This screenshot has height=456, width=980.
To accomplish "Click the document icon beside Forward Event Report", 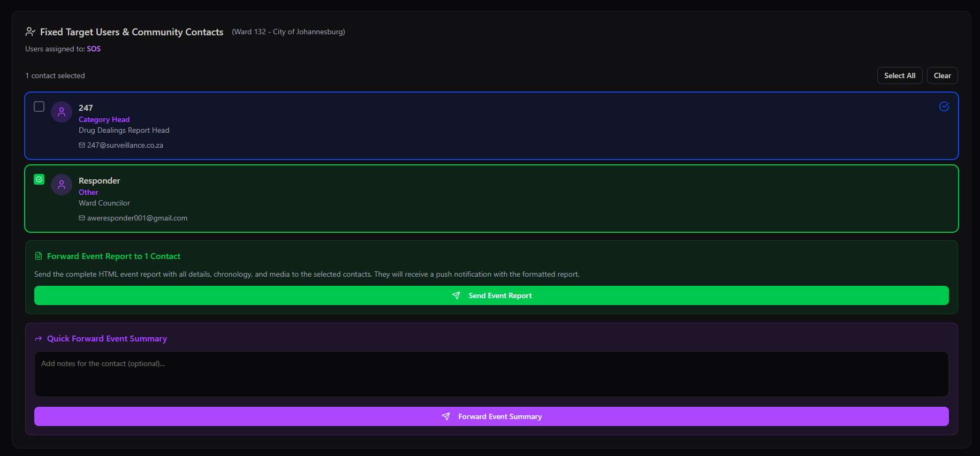I will pyautogui.click(x=39, y=256).
